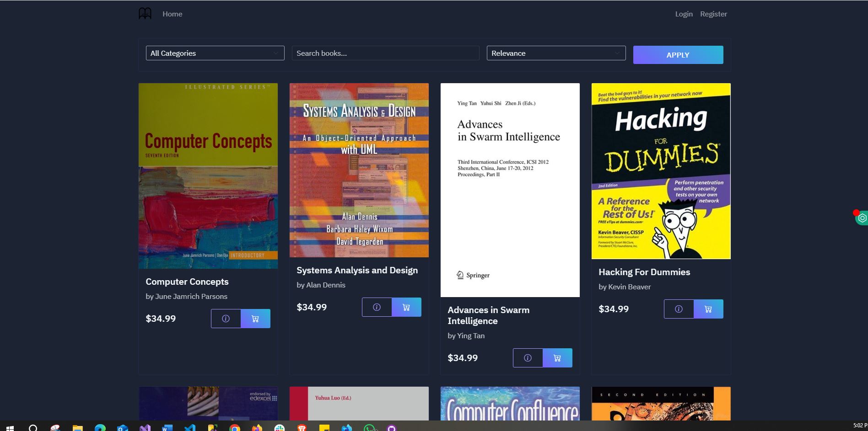Click the bookstore logo icon
This screenshot has height=431, width=868.
145,14
